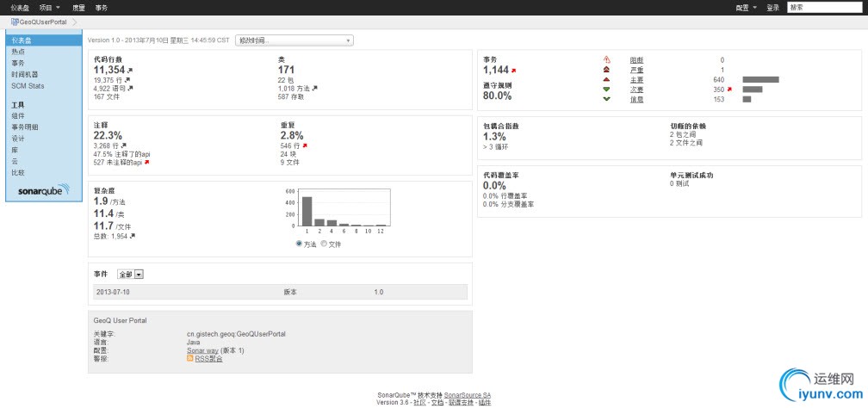Click GeoQUserPortal breadcrumb link
Image resolution: width=868 pixels, height=408 pixels.
[43, 22]
